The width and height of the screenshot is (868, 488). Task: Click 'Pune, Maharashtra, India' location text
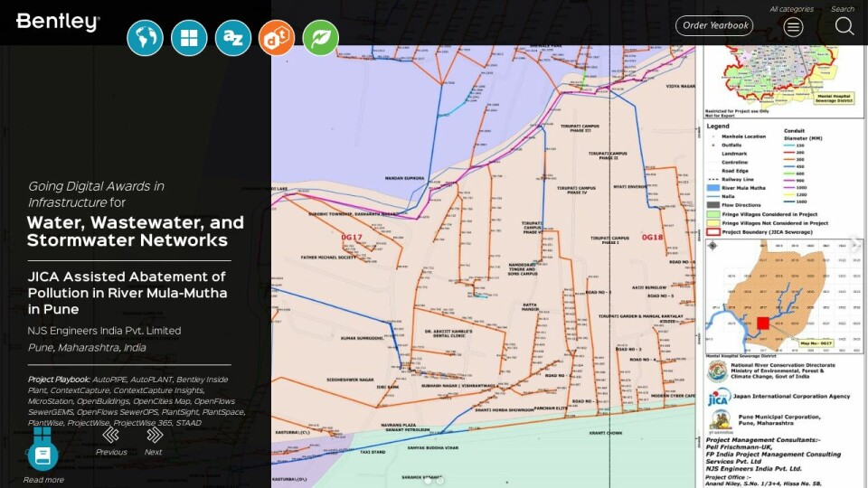87,347
